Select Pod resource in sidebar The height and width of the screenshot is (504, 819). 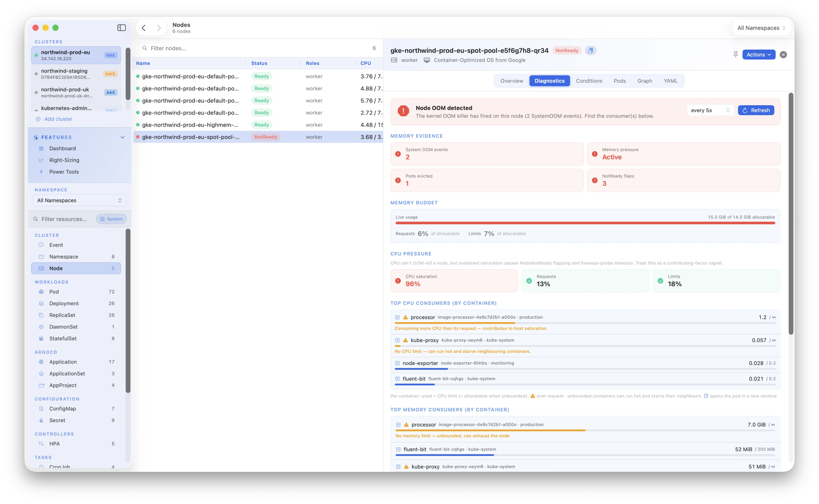click(x=76, y=292)
